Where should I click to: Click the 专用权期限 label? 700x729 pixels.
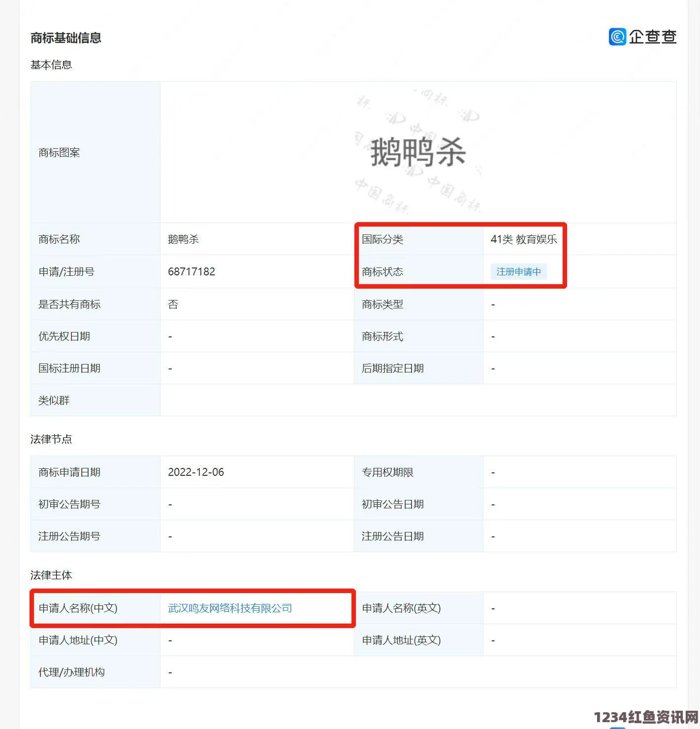coord(388,472)
